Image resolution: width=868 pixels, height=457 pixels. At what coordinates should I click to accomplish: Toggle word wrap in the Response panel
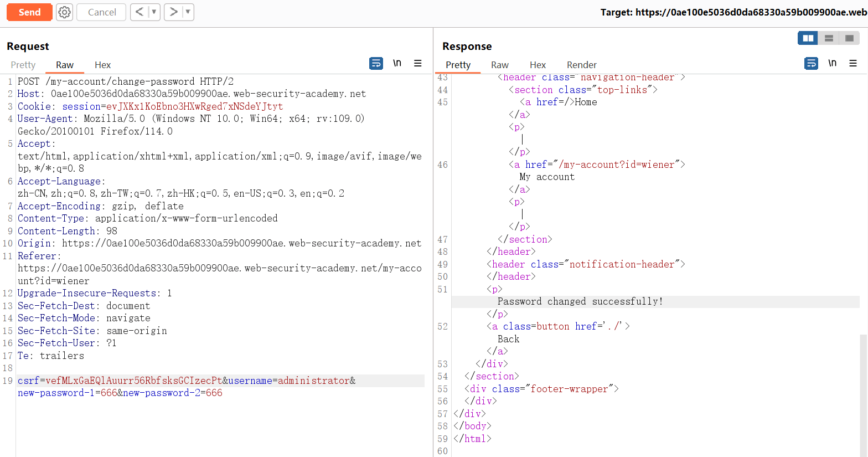pyautogui.click(x=811, y=64)
